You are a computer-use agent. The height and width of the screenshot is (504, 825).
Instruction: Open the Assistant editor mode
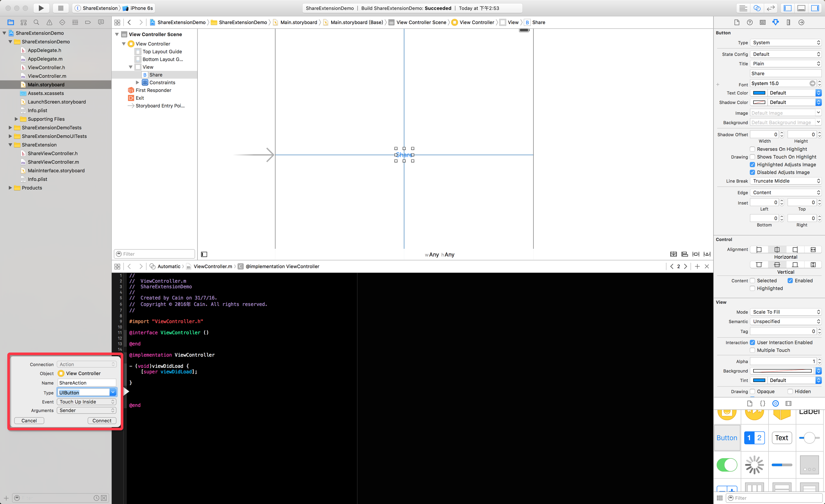tap(757, 8)
